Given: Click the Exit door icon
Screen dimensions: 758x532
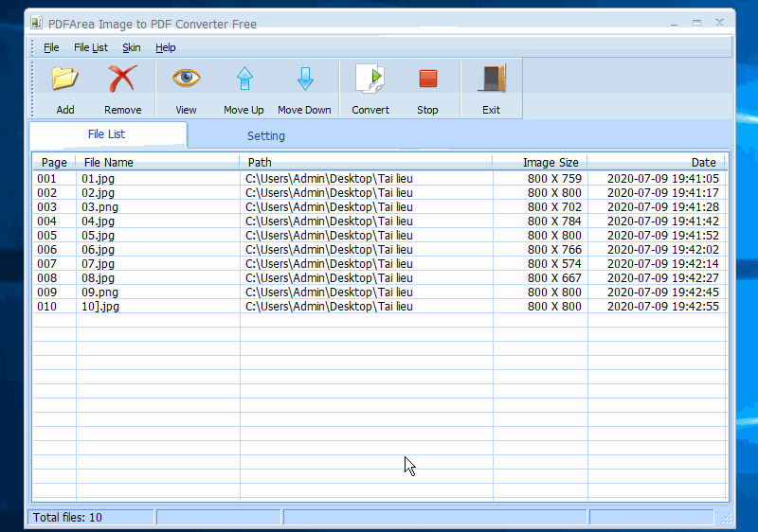Looking at the screenshot, I should tap(492, 79).
